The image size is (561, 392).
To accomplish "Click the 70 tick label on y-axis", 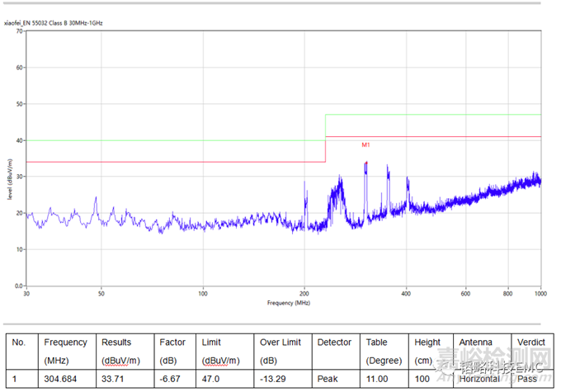I will tap(19, 32).
